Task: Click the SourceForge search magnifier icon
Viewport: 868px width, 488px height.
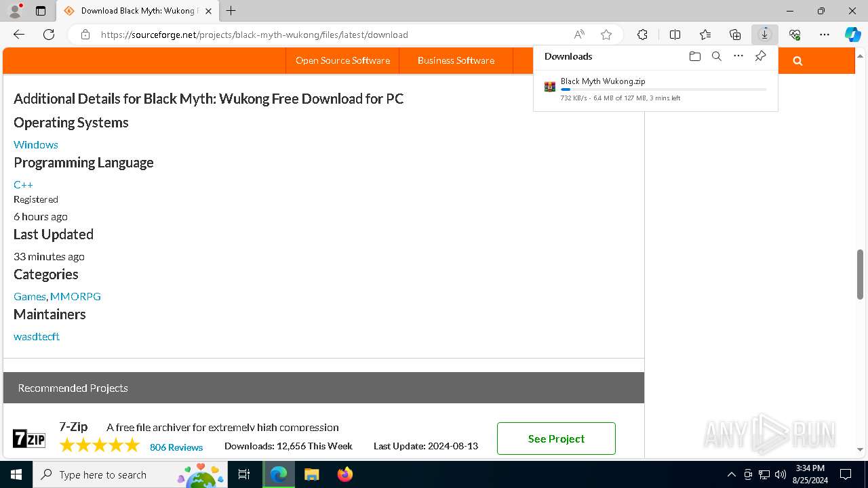Action: [x=797, y=61]
